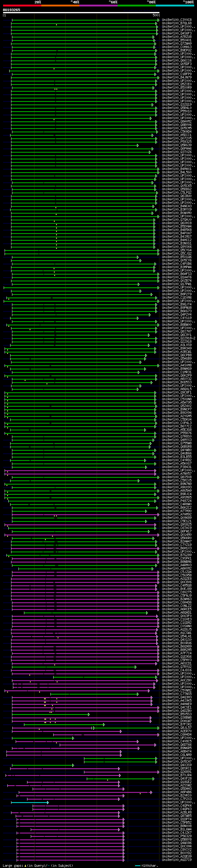This screenshot has width=197, height=868.
Task: Select the UniRef100_Q54LA1 label
Action: point(177,636)
